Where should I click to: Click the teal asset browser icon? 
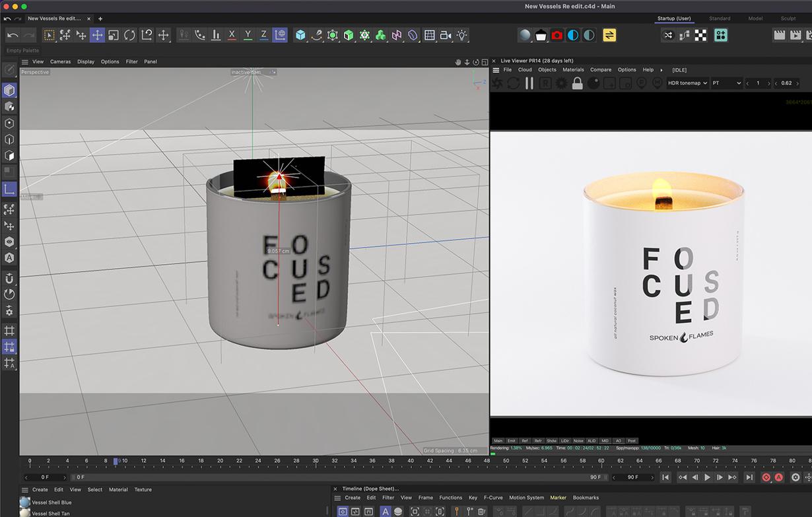pyautogui.click(x=721, y=35)
